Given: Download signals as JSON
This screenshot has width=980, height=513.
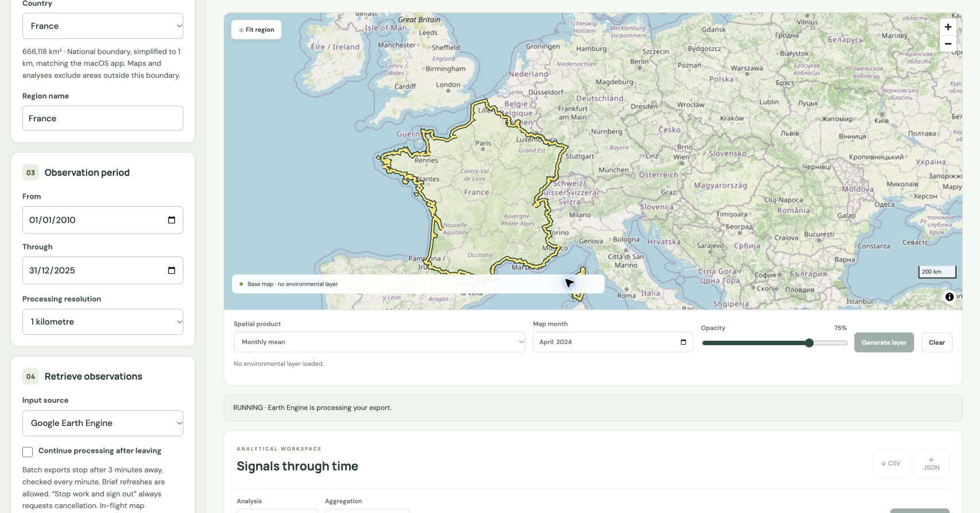Looking at the screenshot, I should click(931, 463).
